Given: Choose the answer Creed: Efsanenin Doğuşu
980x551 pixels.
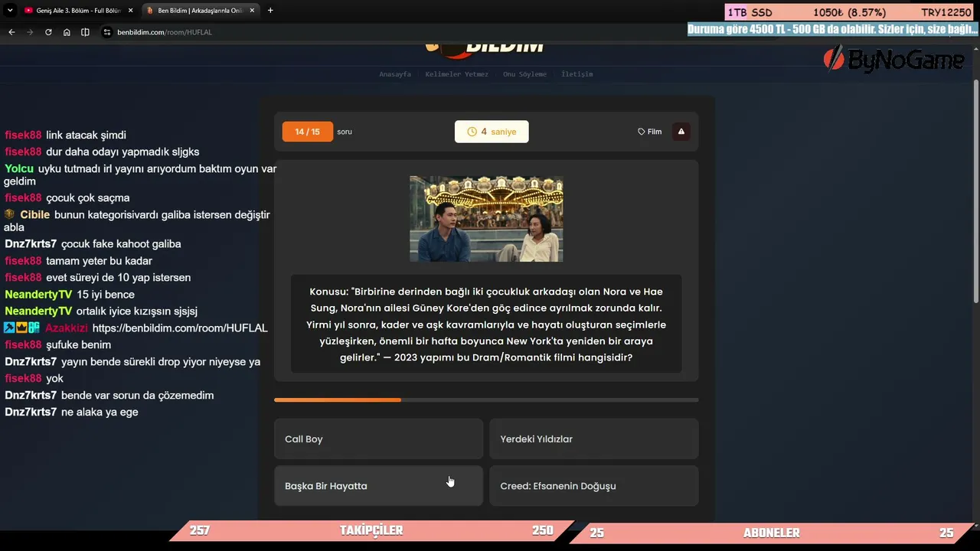Looking at the screenshot, I should 594,486.
